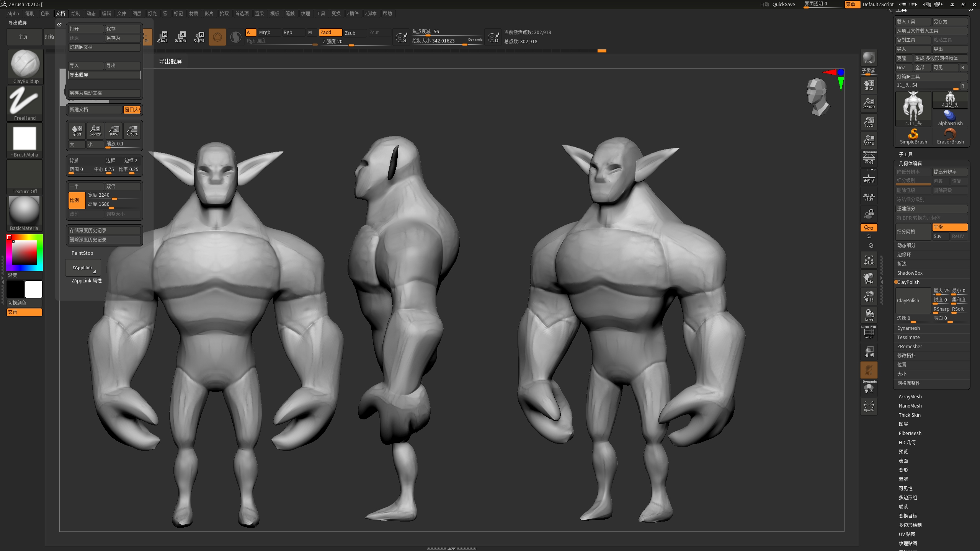
Task: Open the BrushAlpha selector
Action: click(25, 140)
